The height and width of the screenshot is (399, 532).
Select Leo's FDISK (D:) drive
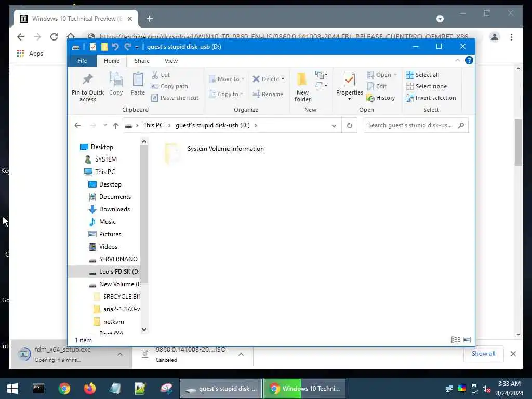pyautogui.click(x=114, y=272)
